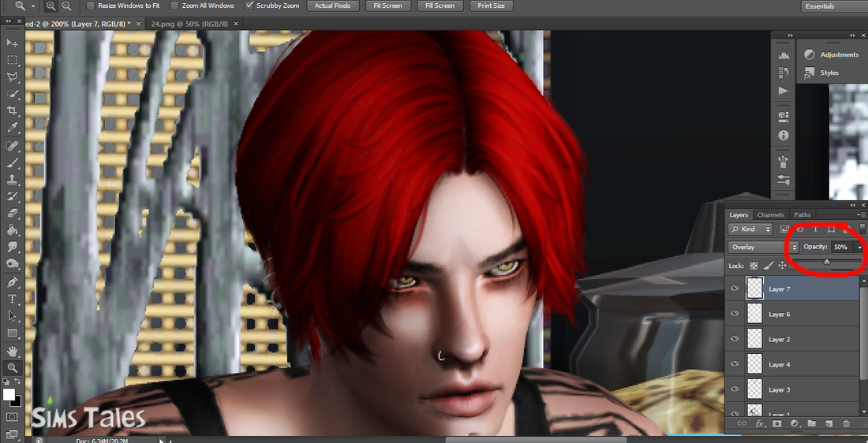Select the Healing Brush tool
This screenshot has height=443, width=868.
12,146
